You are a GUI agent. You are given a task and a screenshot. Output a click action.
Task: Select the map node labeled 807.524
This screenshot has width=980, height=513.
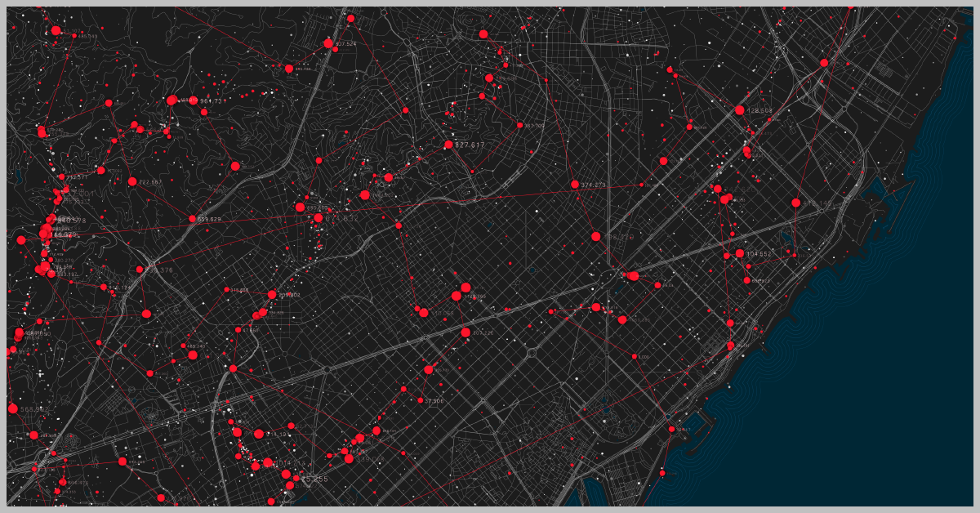[x=328, y=43]
